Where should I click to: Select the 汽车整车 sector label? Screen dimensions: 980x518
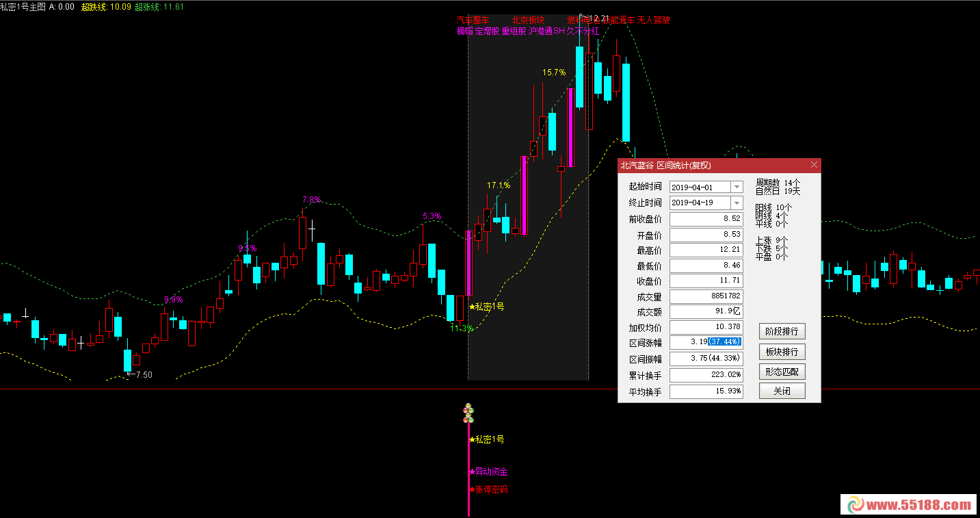[x=472, y=20]
